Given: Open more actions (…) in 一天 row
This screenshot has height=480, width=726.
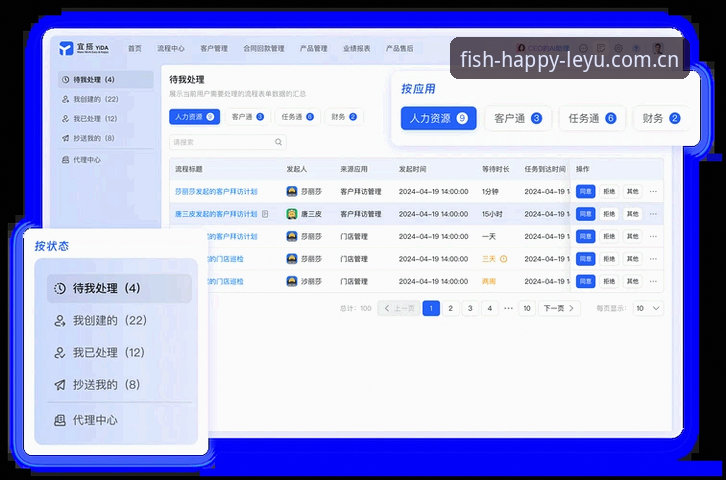Looking at the screenshot, I should click(653, 236).
